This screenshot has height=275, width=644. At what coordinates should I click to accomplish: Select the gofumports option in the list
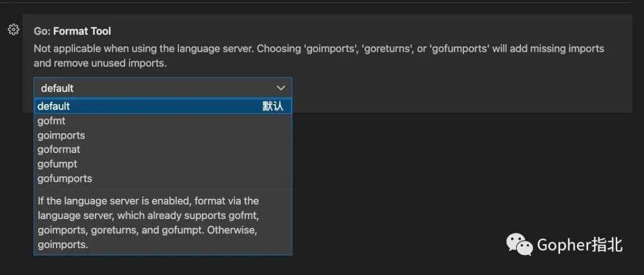coord(163,179)
